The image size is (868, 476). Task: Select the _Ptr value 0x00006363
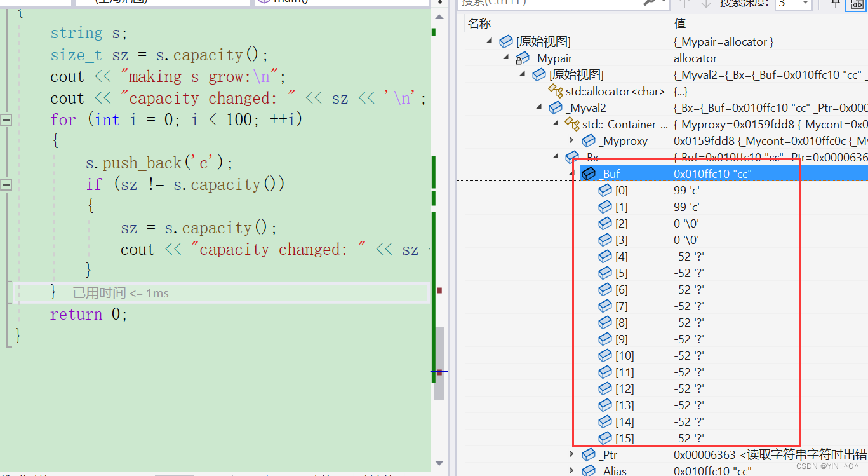(x=705, y=454)
